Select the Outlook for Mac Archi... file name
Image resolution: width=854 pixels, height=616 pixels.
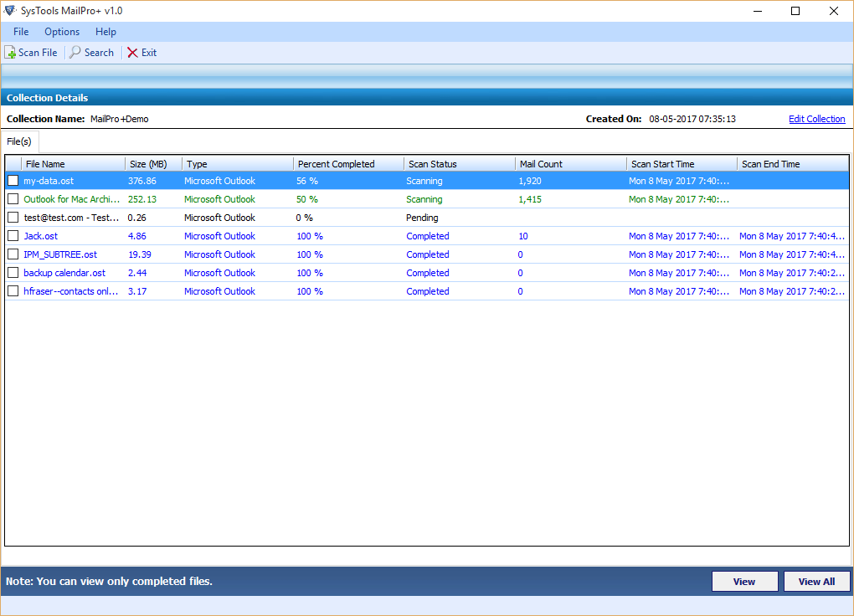click(71, 199)
